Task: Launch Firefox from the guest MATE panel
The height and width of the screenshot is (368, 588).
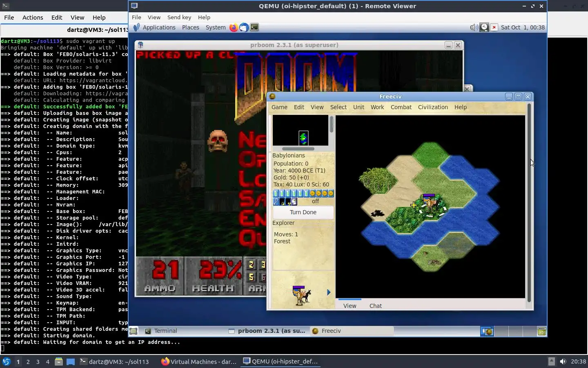Action: pyautogui.click(x=234, y=27)
